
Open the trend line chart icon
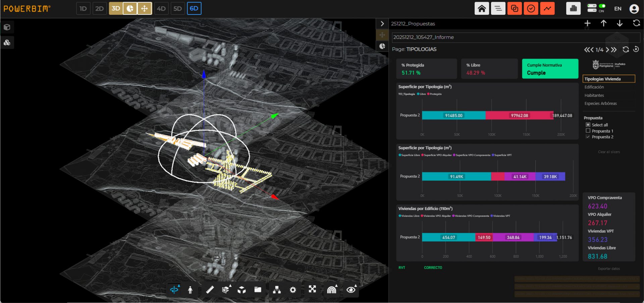coord(547,8)
